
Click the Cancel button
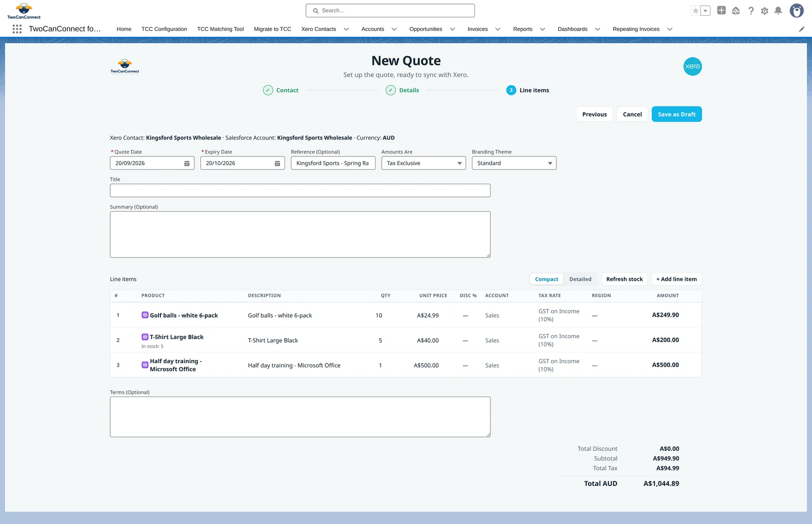pos(632,114)
